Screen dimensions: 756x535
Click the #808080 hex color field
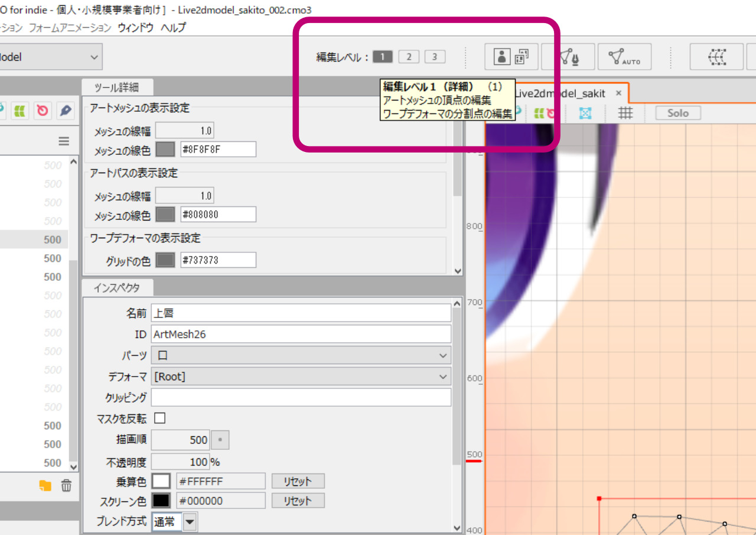click(218, 214)
